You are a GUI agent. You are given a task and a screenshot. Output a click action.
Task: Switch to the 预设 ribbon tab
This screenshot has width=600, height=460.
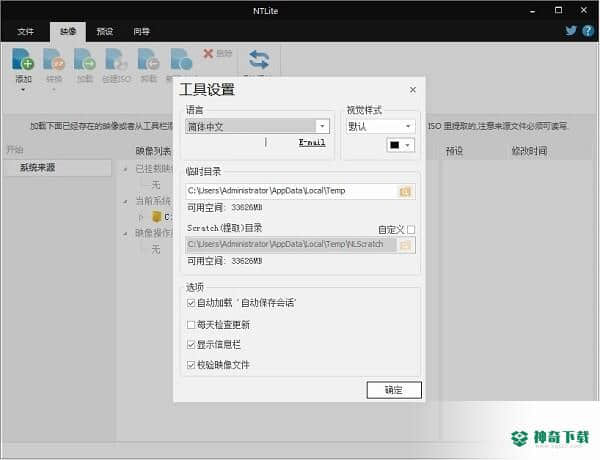coord(104,31)
